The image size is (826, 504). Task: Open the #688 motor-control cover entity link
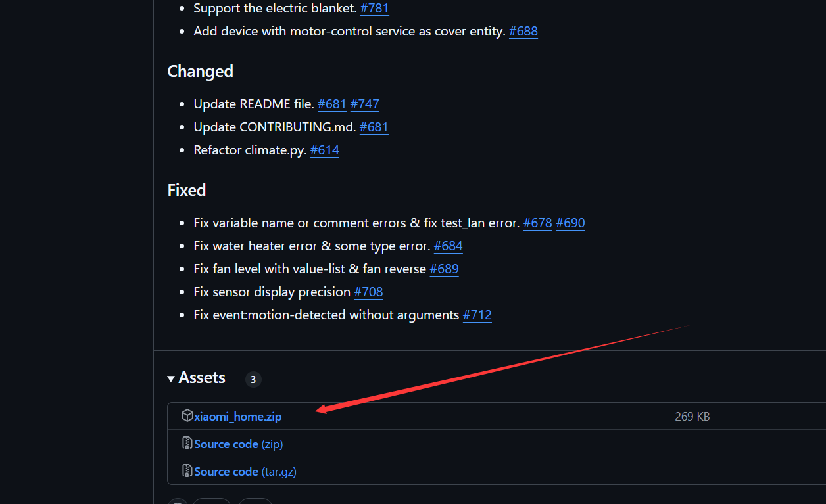pos(523,31)
